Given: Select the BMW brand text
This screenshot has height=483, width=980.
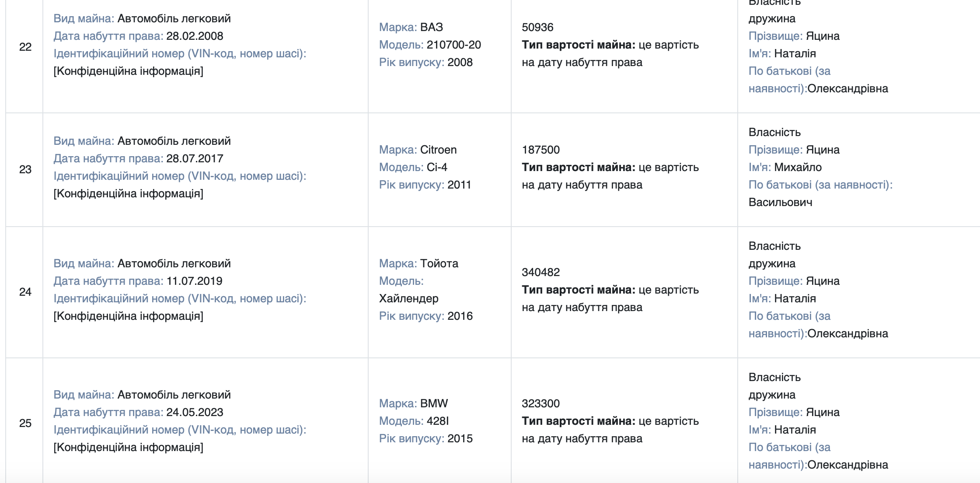Looking at the screenshot, I should point(434,403).
